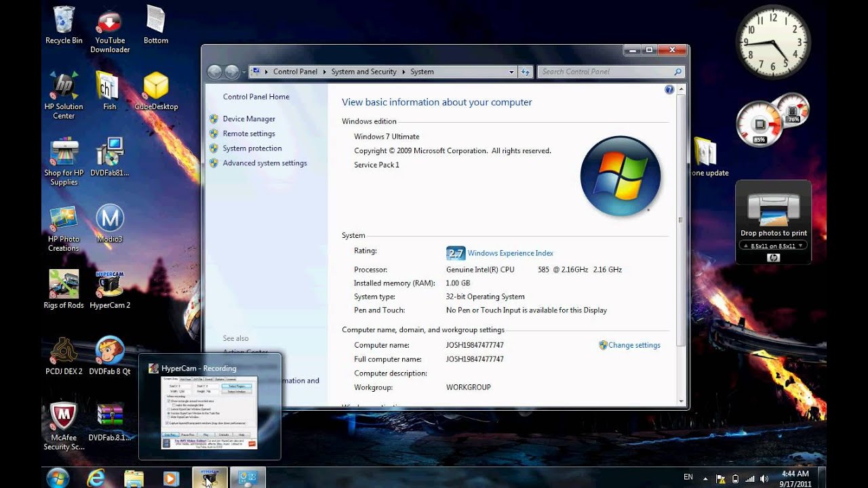
Task: Launch CubeDesktop from the desktop
Action: (x=156, y=90)
